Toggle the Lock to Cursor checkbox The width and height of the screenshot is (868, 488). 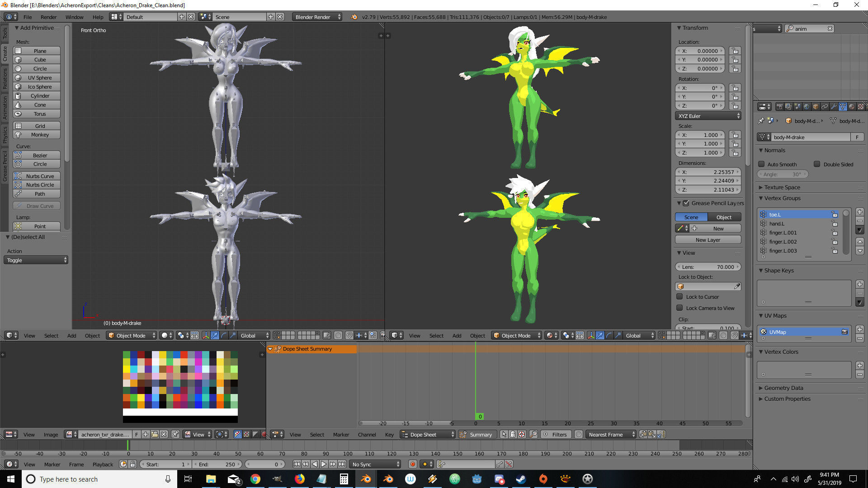pos(679,297)
